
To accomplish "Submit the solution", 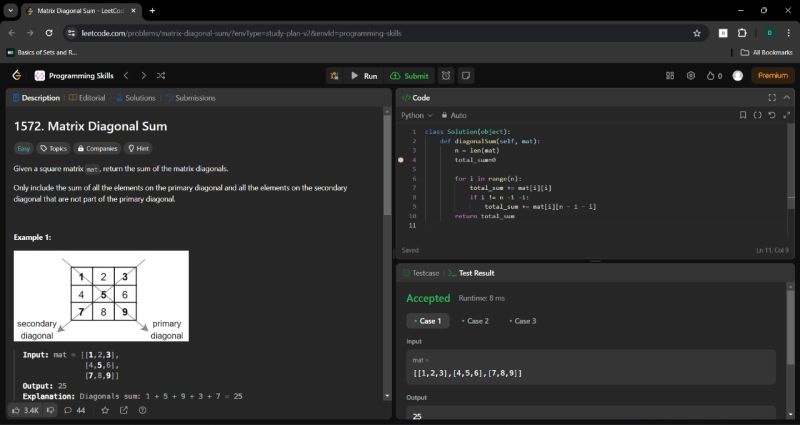I will coord(409,76).
